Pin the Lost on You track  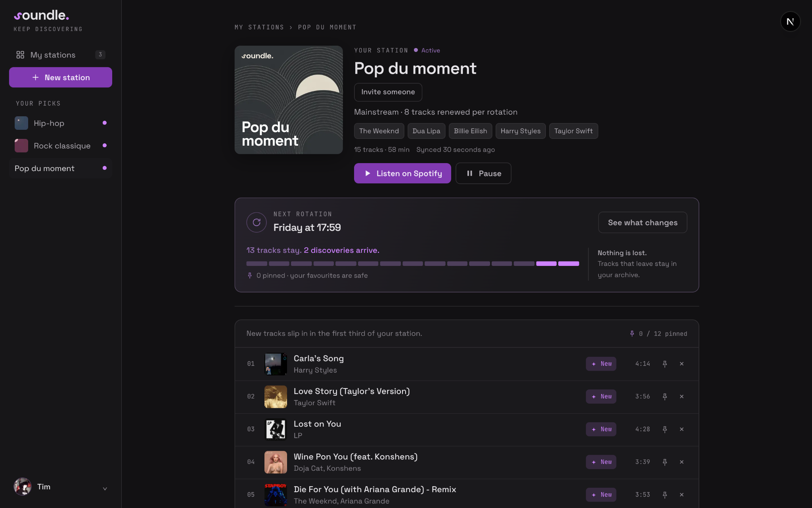pos(665,429)
